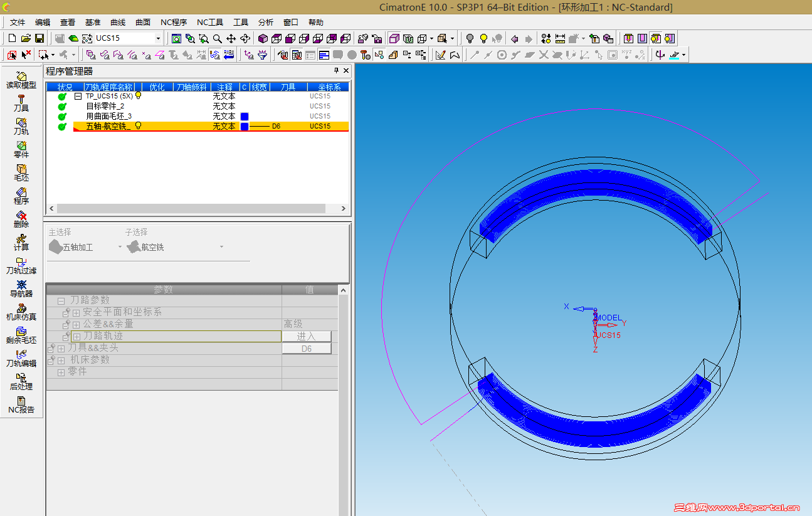Click the 刀轨/程序名称 column header
The image size is (812, 516).
[109, 87]
